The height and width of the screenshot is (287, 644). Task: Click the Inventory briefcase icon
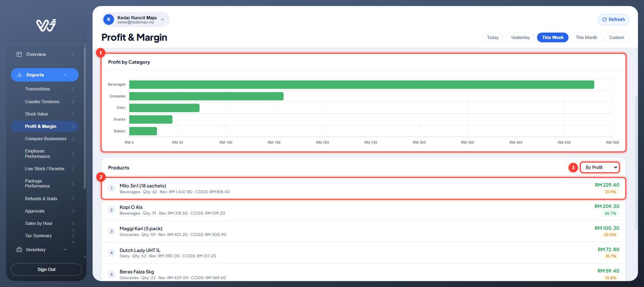point(19,250)
